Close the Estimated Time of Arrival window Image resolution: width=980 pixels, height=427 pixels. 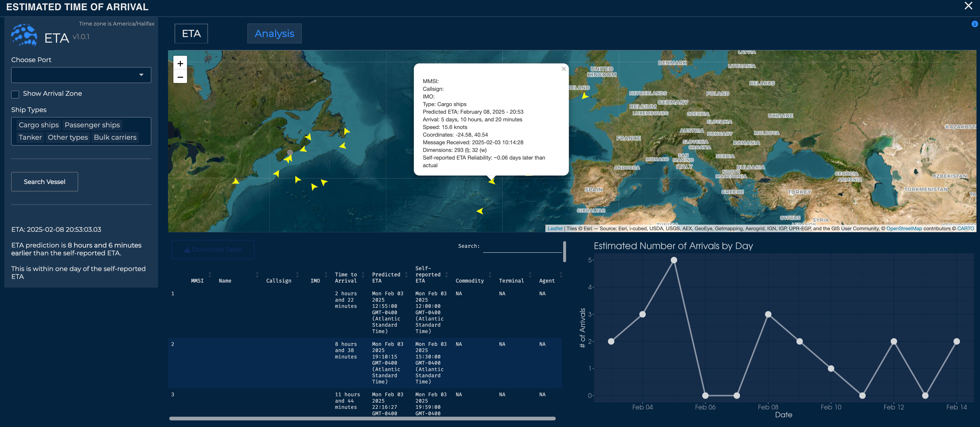pyautogui.click(x=968, y=6)
